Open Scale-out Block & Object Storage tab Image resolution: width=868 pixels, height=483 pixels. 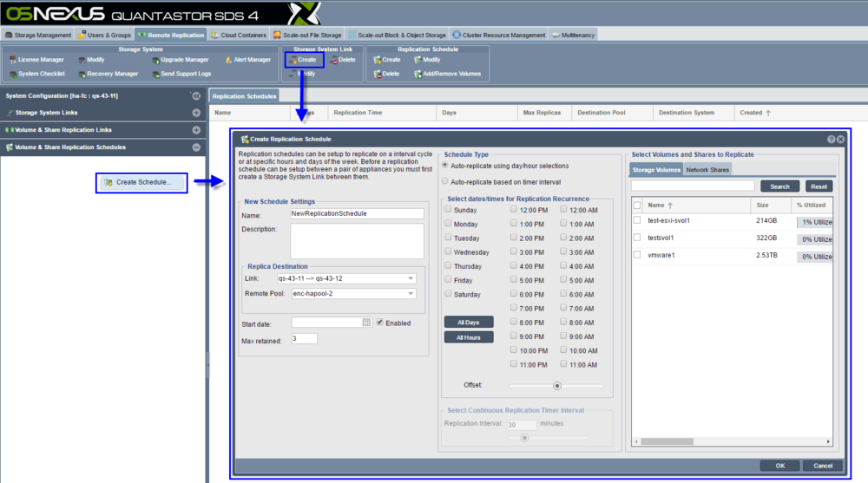point(397,35)
